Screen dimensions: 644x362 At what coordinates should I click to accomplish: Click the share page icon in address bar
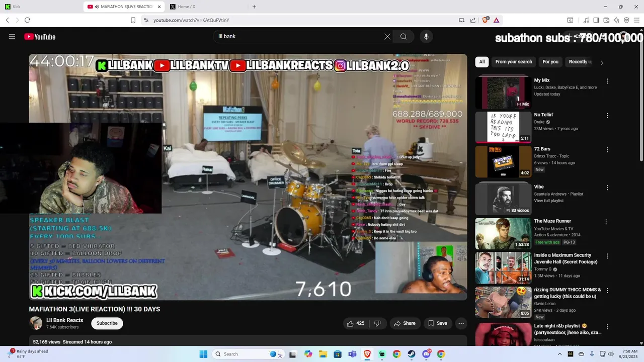tap(473, 20)
